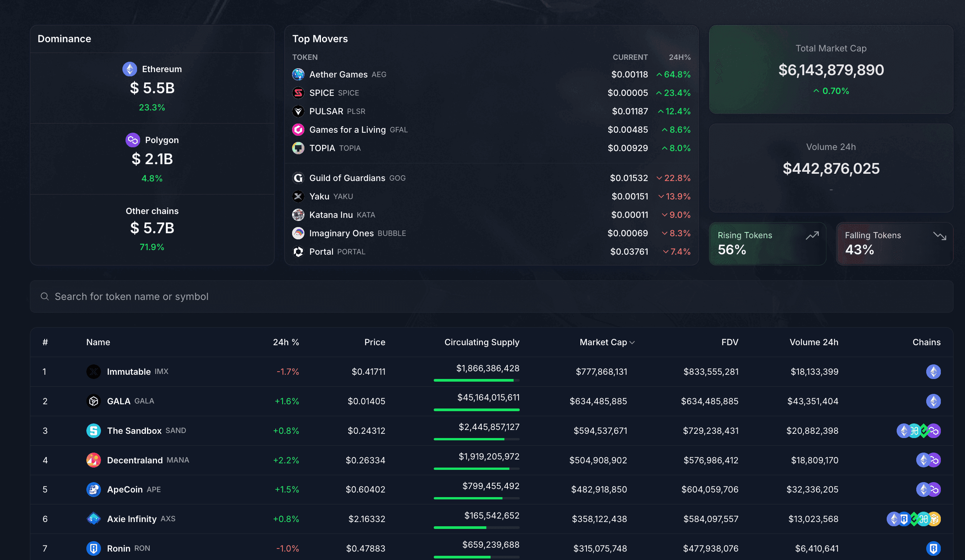Click Decentraland price $0.26334
The width and height of the screenshot is (965, 560).
[x=365, y=460]
